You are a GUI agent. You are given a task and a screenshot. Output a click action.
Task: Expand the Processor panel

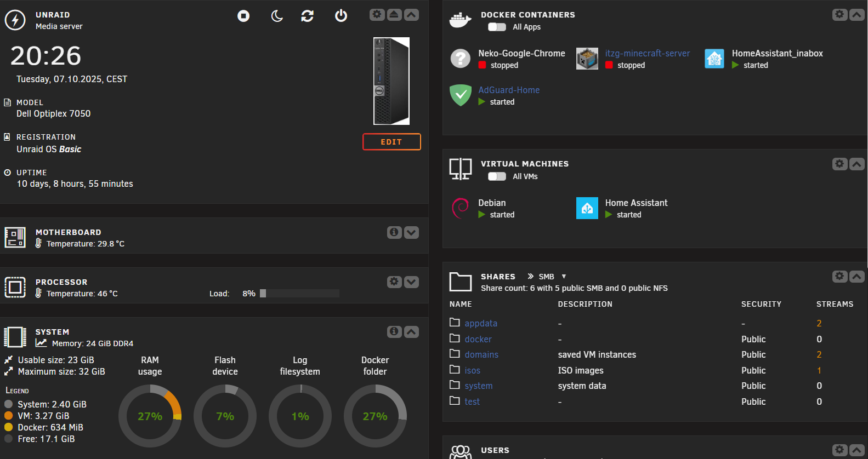pos(411,282)
